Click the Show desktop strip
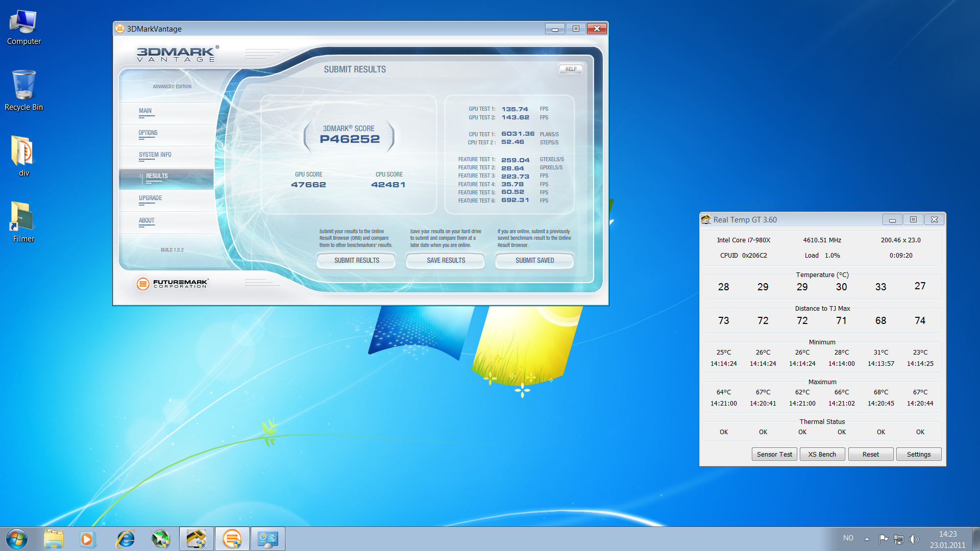Viewport: 980px width, 551px height. (976, 539)
